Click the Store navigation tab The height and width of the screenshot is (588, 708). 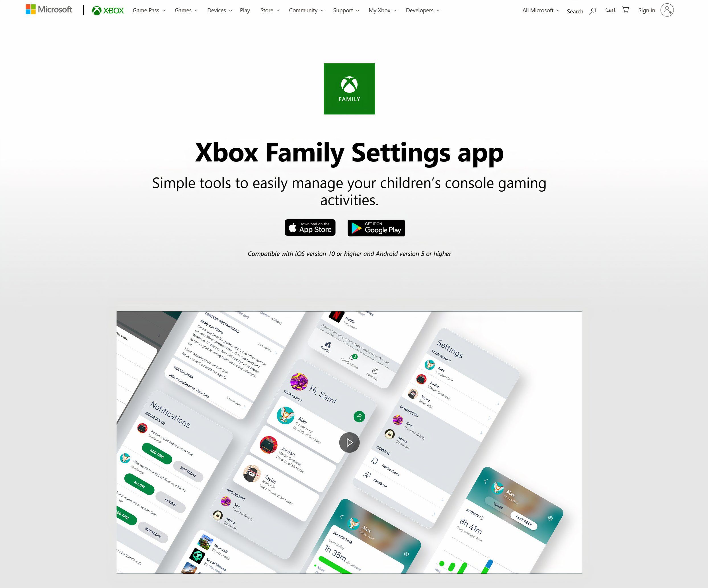[x=268, y=10]
